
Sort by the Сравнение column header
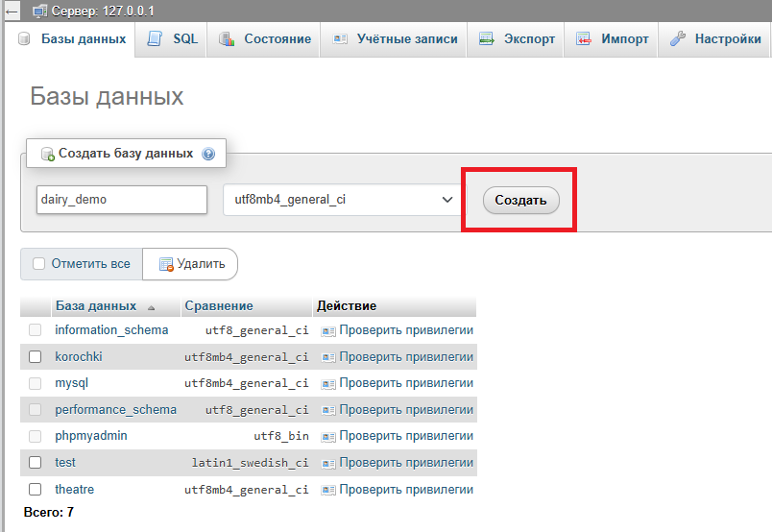pos(219,306)
